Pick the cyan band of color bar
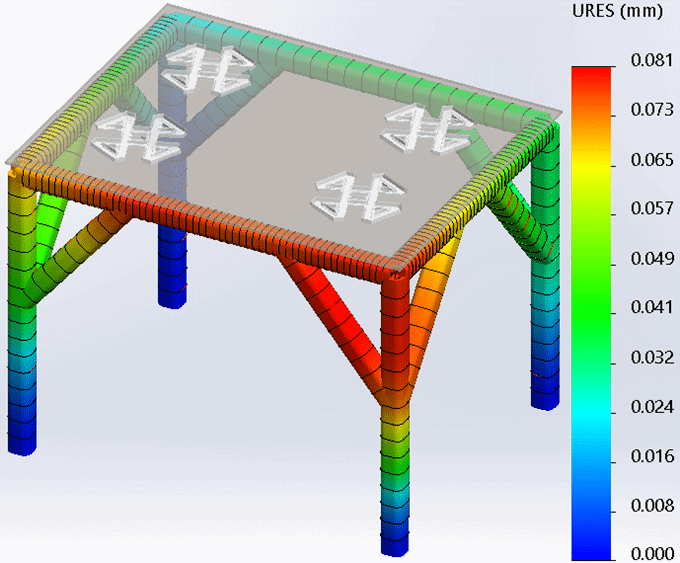The height and width of the screenshot is (563, 680). (591, 400)
